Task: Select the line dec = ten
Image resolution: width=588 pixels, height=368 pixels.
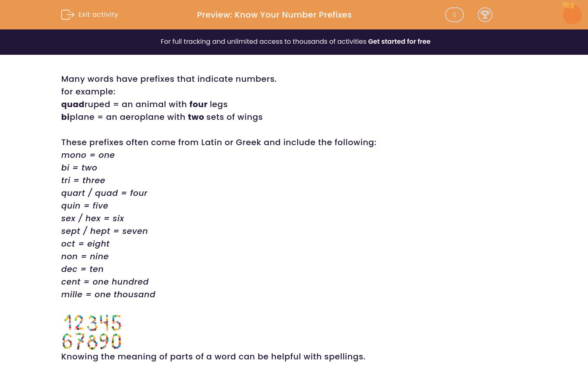Action: pos(82,269)
